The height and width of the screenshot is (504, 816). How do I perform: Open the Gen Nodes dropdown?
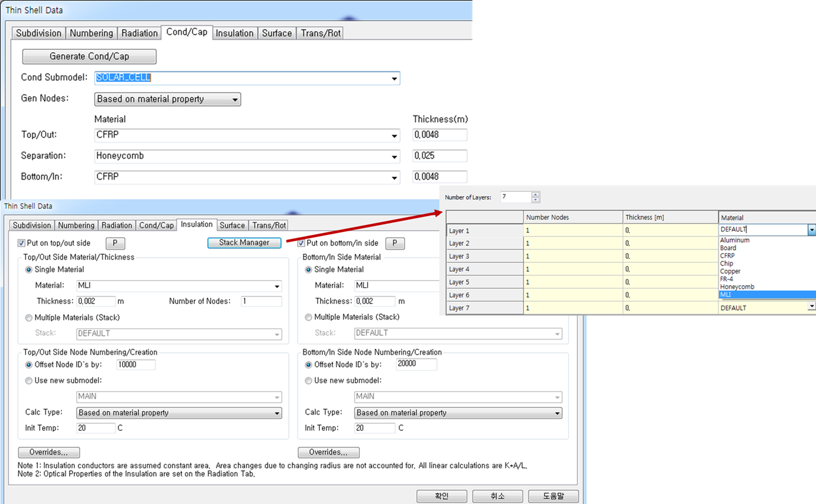[236, 99]
